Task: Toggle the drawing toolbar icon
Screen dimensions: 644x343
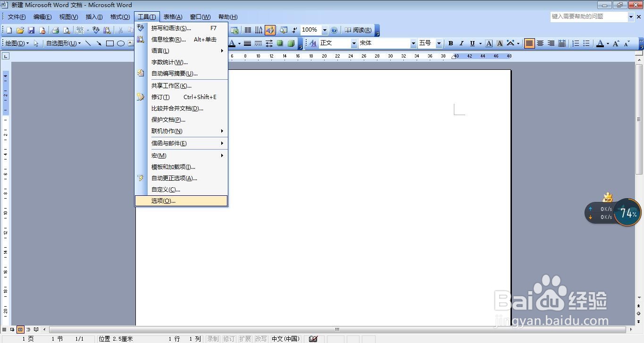Action: coord(270,30)
